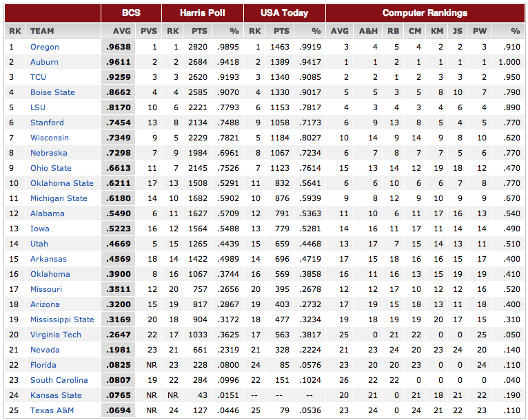Click the A&H column header
The image size is (528, 420).
click(368, 31)
